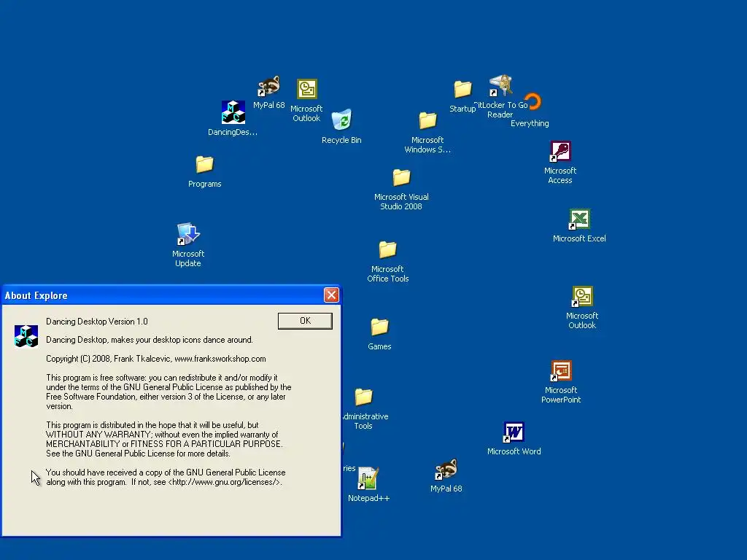The width and height of the screenshot is (747, 560).
Task: Select the Administrative Tools folder
Action: [363, 397]
